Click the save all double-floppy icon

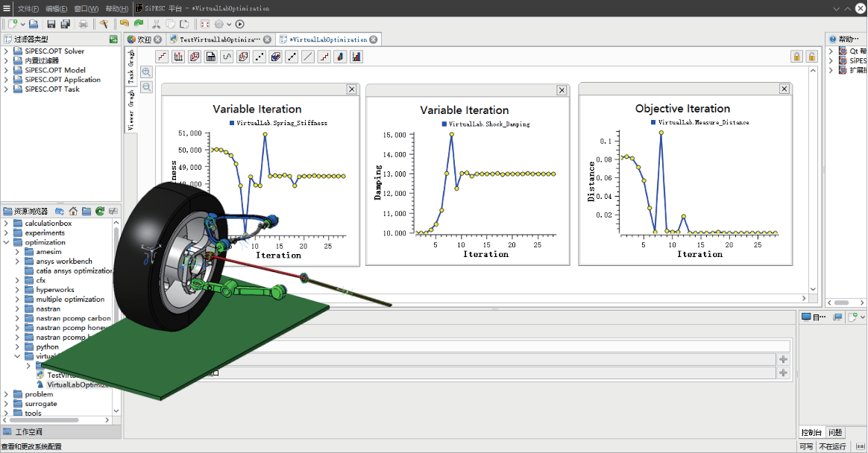(x=66, y=24)
